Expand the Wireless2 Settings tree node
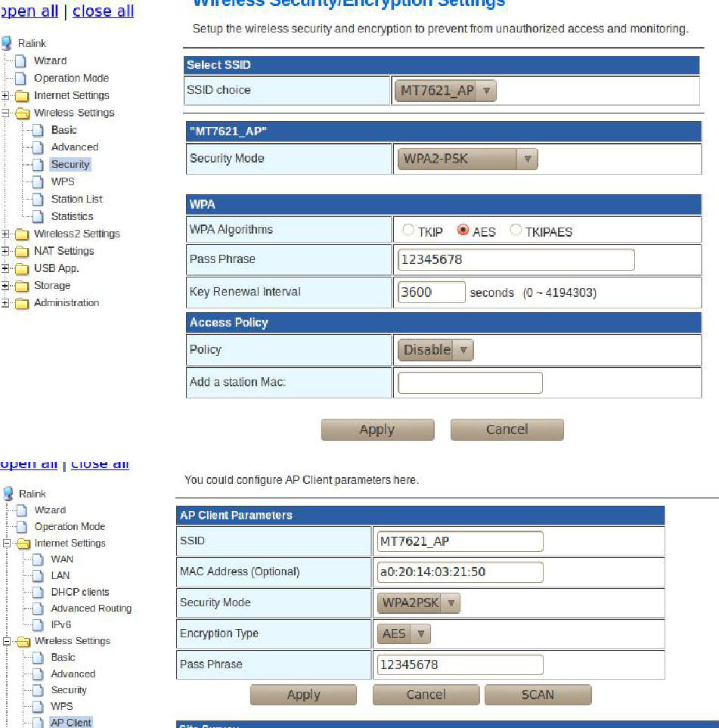 coord(5,234)
